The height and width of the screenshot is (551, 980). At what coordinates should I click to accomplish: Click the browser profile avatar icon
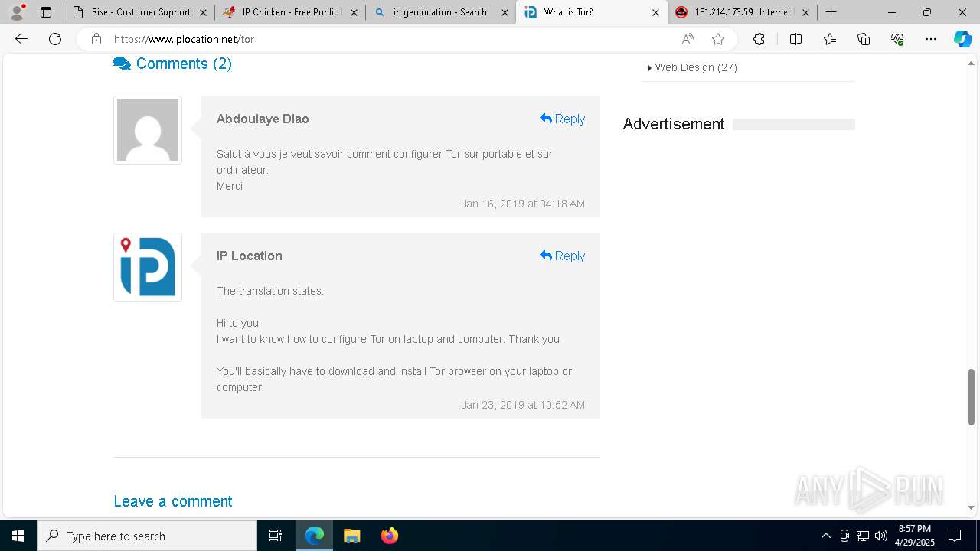[x=17, y=12]
